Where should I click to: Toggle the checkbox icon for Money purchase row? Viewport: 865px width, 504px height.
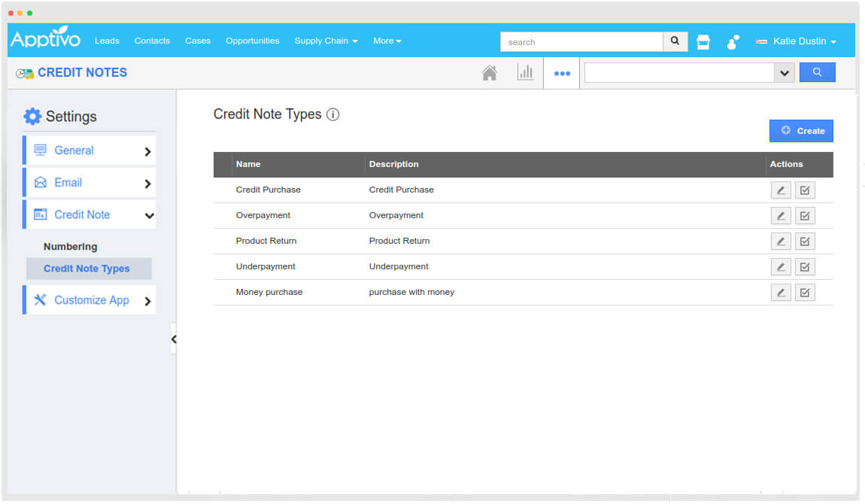tap(805, 293)
